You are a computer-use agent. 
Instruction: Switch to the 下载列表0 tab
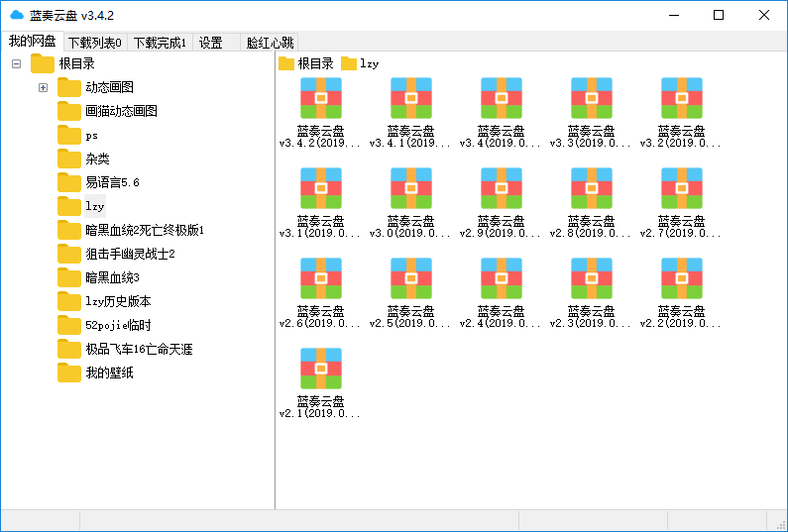tap(95, 43)
